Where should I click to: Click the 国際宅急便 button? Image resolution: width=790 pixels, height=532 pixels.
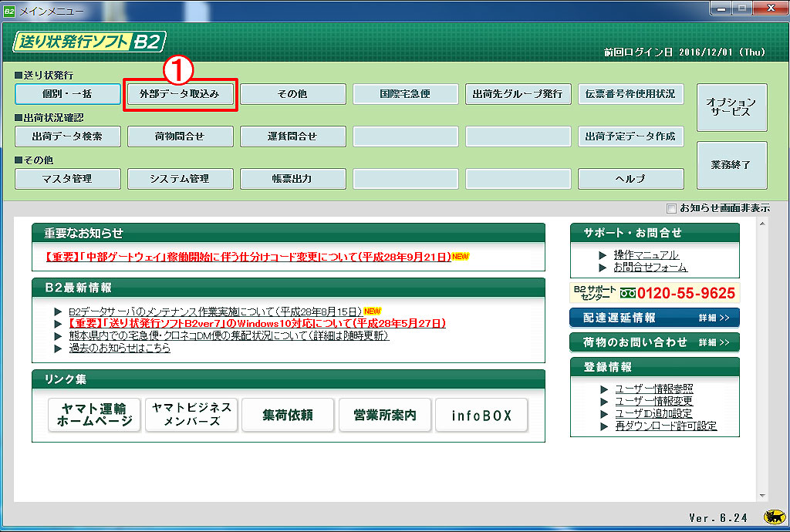(406, 94)
